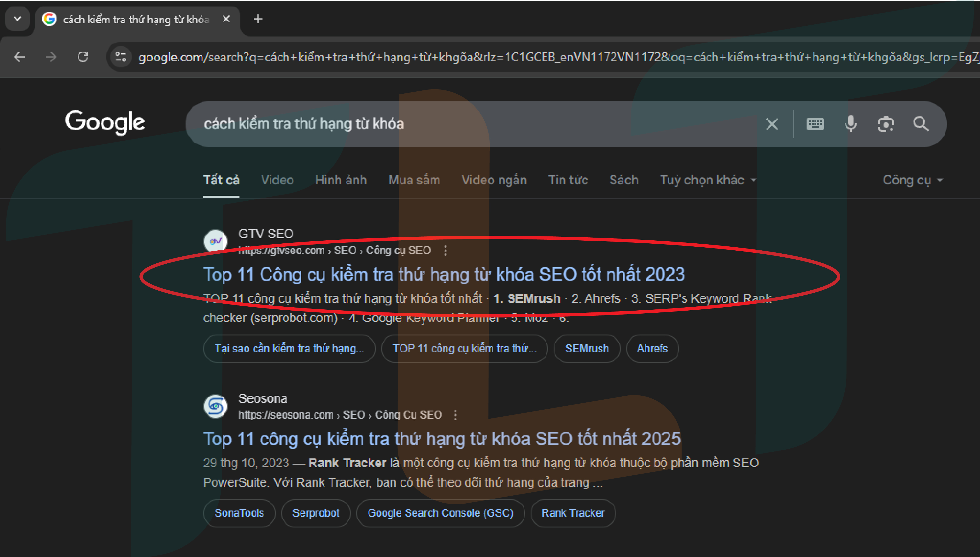980x557 pixels.
Task: Open a new browser tab
Action: click(258, 19)
